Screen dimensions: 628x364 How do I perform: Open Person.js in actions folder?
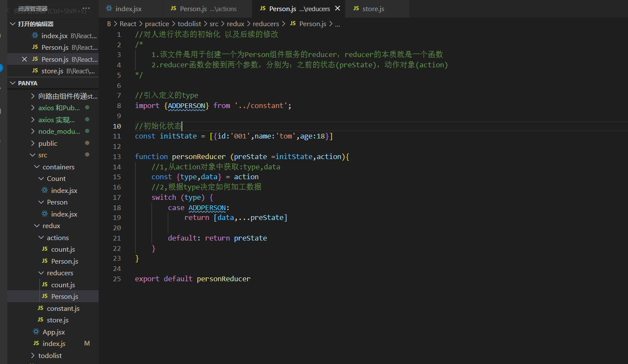(53, 261)
